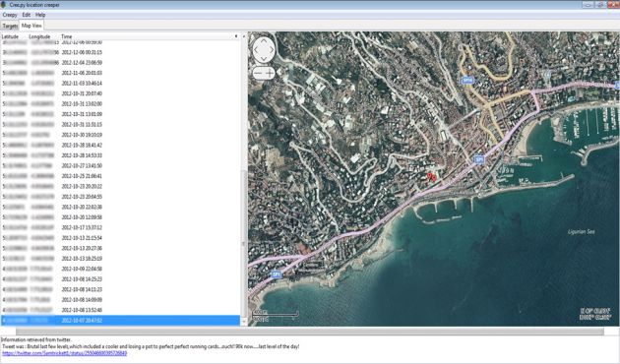The image size is (620, 364).
Task: Open the twitter status link
Action: click(64, 353)
